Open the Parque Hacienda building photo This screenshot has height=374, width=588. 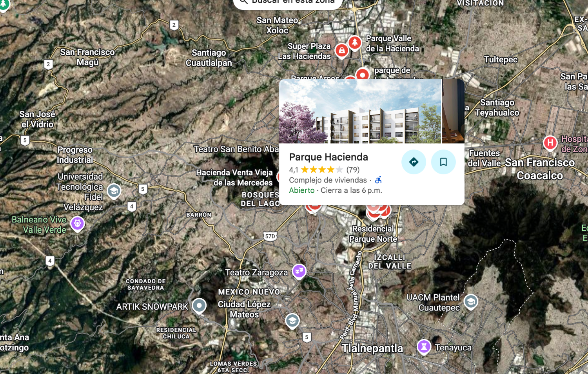click(360, 111)
